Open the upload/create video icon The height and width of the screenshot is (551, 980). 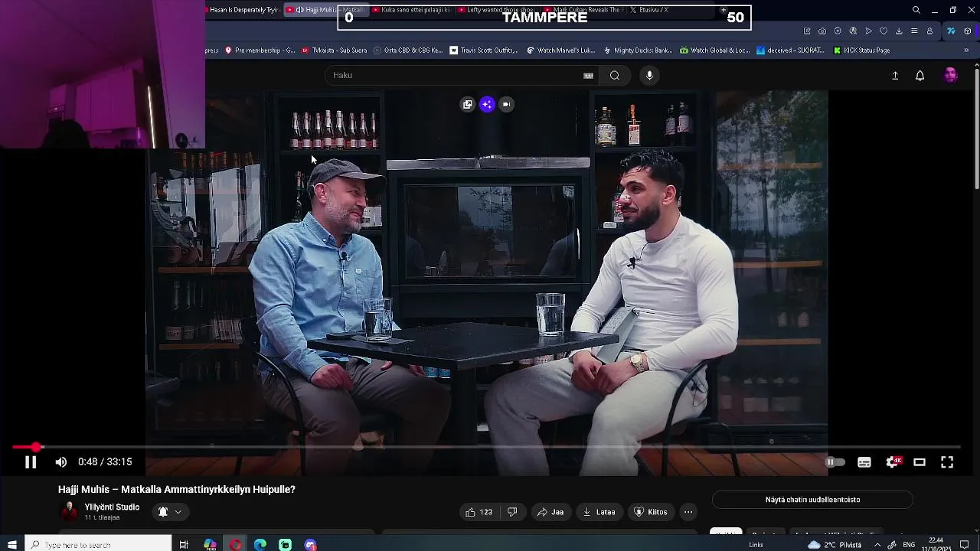click(x=895, y=76)
